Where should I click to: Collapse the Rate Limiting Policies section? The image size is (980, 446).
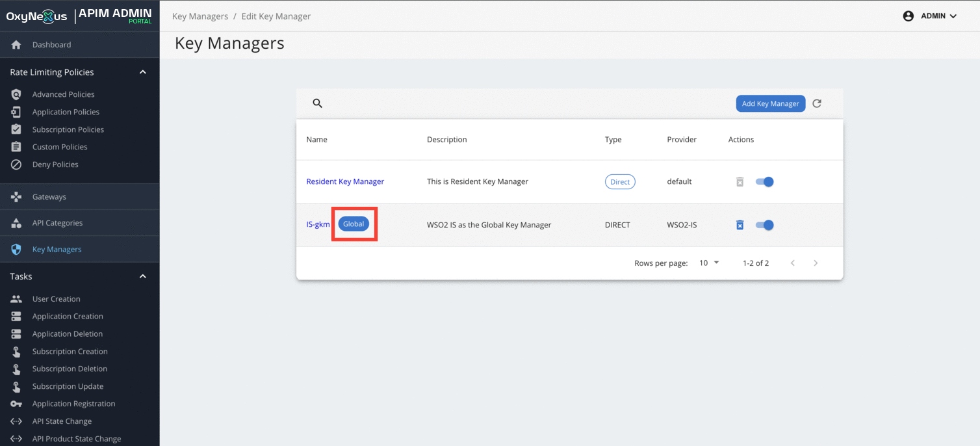coord(143,72)
